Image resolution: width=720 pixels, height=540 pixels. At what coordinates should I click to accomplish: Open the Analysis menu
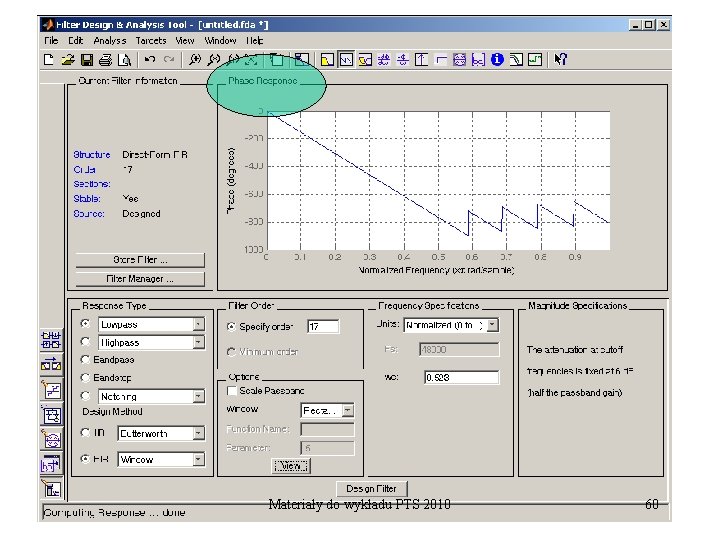pyautogui.click(x=110, y=40)
